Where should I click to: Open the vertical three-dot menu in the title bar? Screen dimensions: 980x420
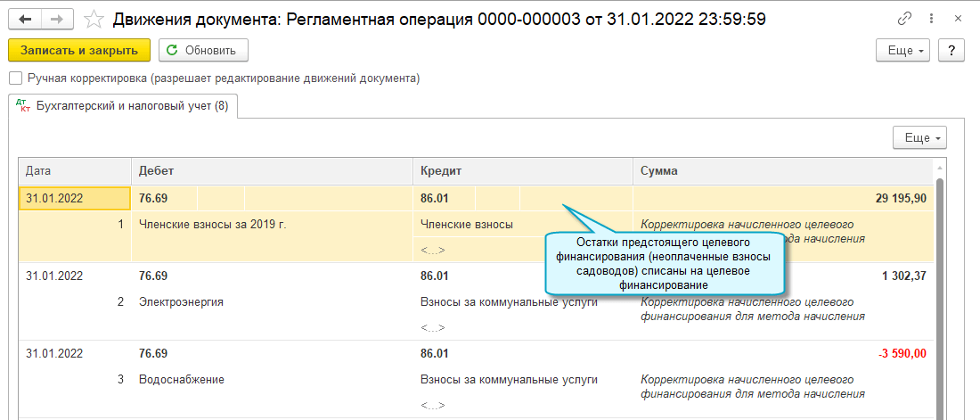click(932, 18)
